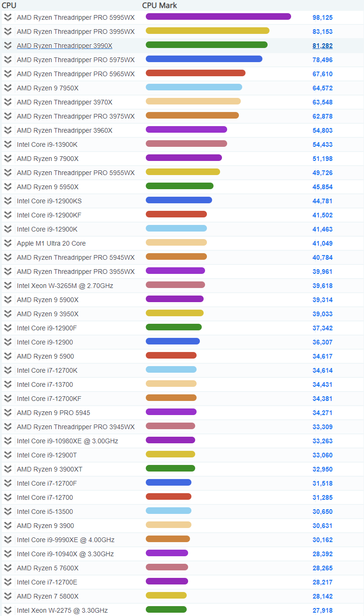Screen dimensions: 364x616
Task: Expand the Intel Core i7-13700 row chevron
Action: (x=8, y=384)
